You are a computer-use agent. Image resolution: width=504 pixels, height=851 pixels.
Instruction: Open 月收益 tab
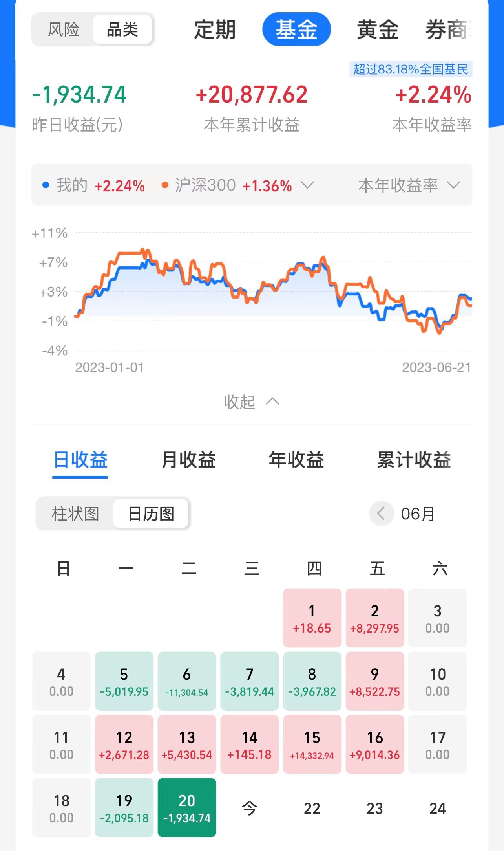188,460
